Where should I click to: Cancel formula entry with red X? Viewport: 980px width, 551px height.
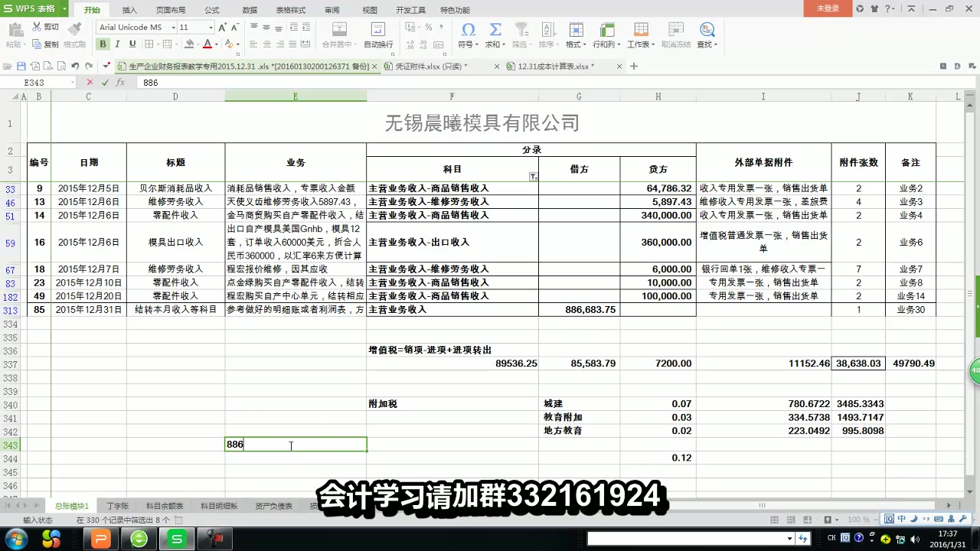pos(90,82)
